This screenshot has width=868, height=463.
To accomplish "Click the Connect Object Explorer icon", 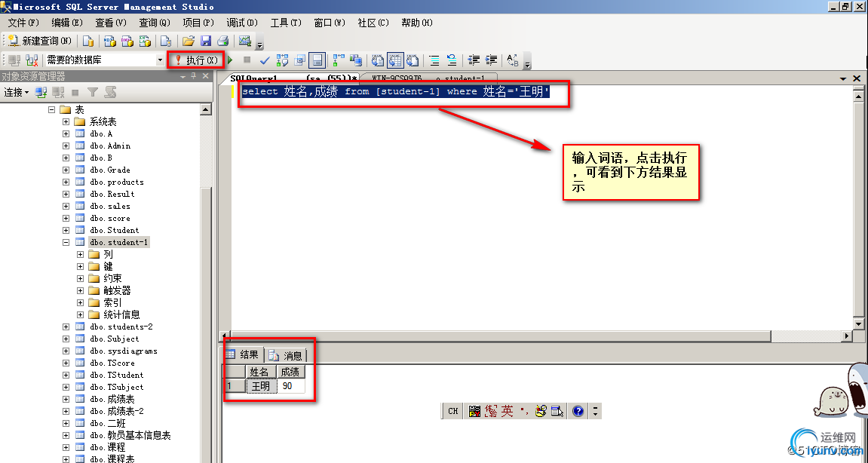I will click(x=41, y=93).
